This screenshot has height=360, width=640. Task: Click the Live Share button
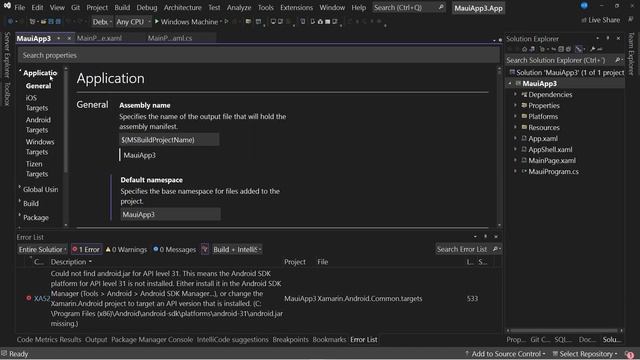600,20
